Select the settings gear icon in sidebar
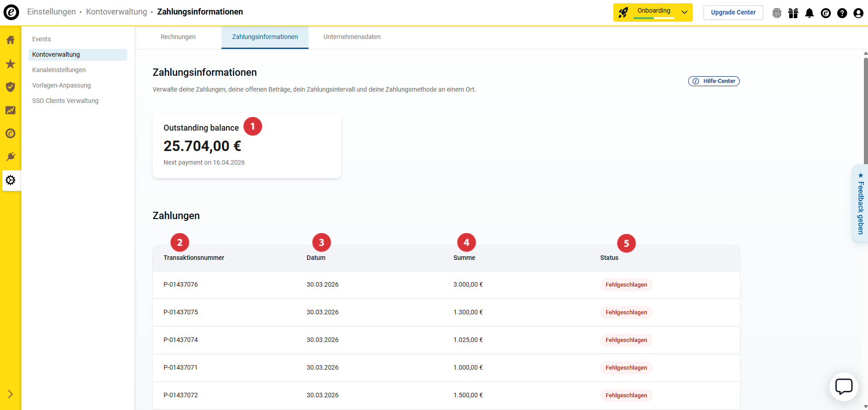The image size is (868, 410). [x=10, y=180]
